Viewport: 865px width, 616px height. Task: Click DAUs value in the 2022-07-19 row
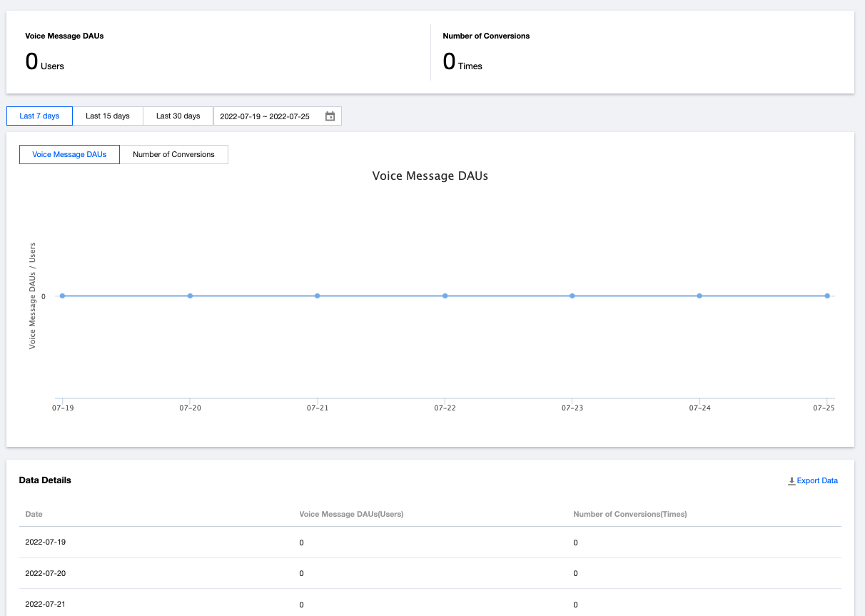[302, 543]
